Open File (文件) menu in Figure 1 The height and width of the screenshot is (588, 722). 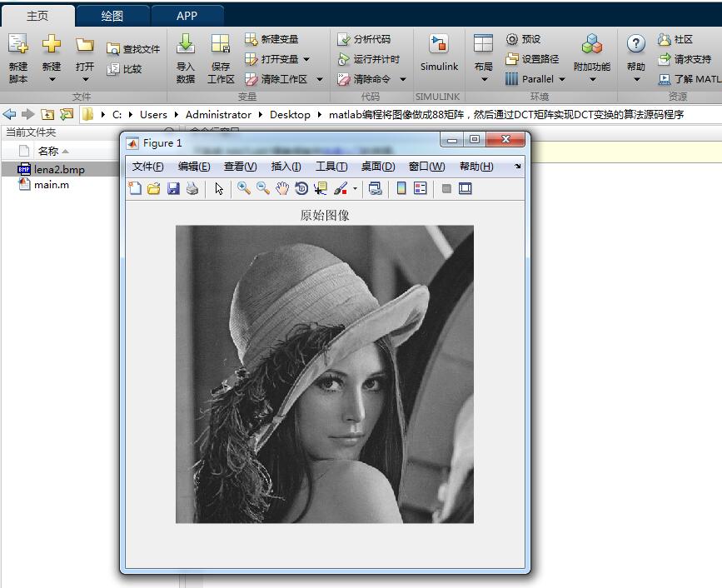pyautogui.click(x=147, y=167)
